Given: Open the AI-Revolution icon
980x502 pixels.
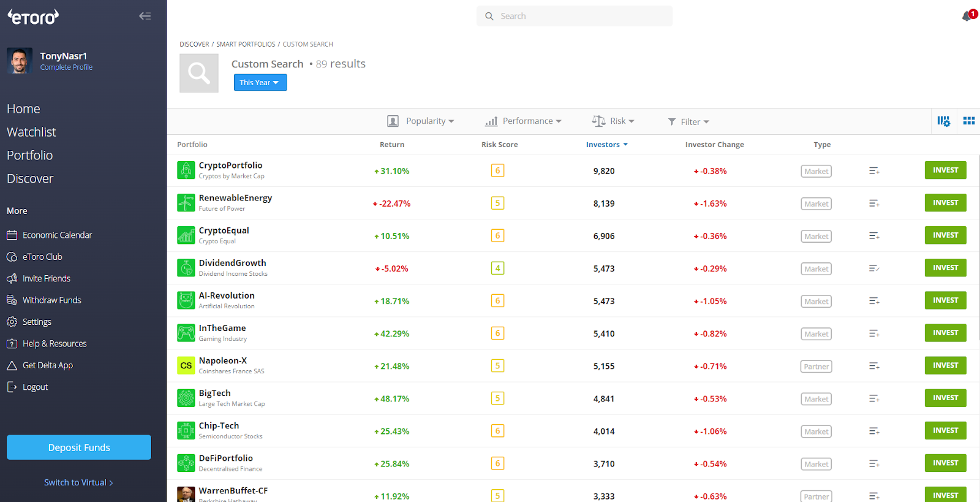Looking at the screenshot, I should 186,300.
